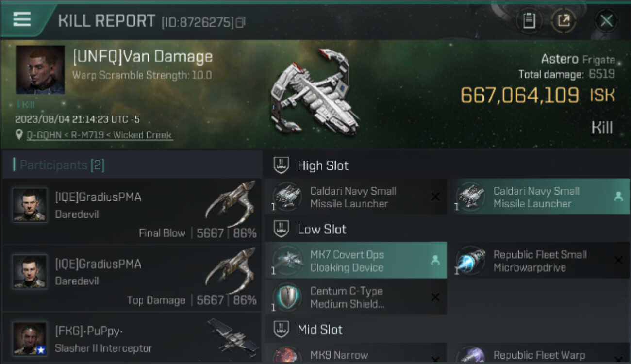Click the MK7 Covert Ops Cloaking Device
Screen dimensions: 631x364
pos(355,261)
